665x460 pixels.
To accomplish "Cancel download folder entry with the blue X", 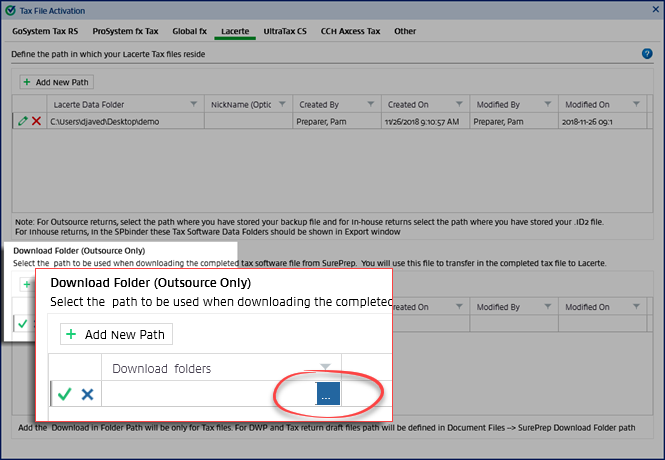I will point(87,394).
